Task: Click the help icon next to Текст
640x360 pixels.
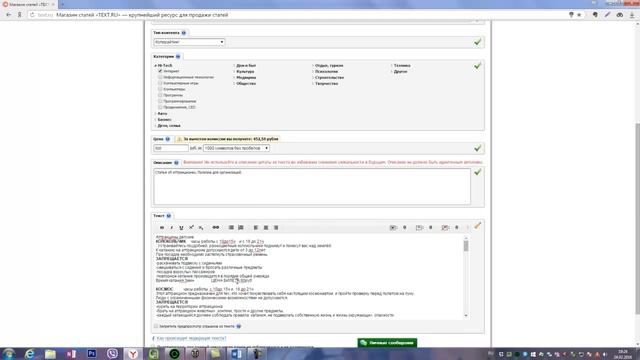Action: pos(169,216)
